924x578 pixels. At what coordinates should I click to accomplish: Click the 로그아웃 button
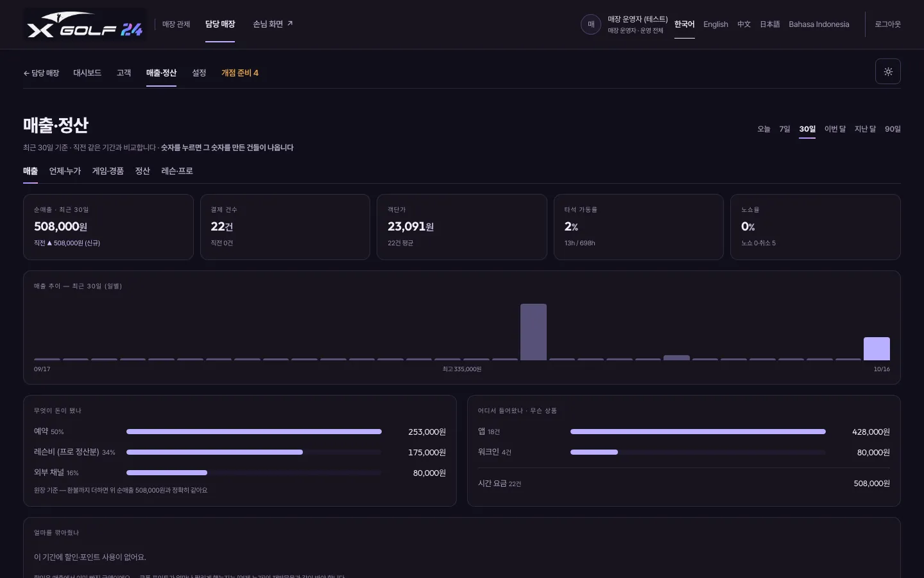click(x=888, y=24)
